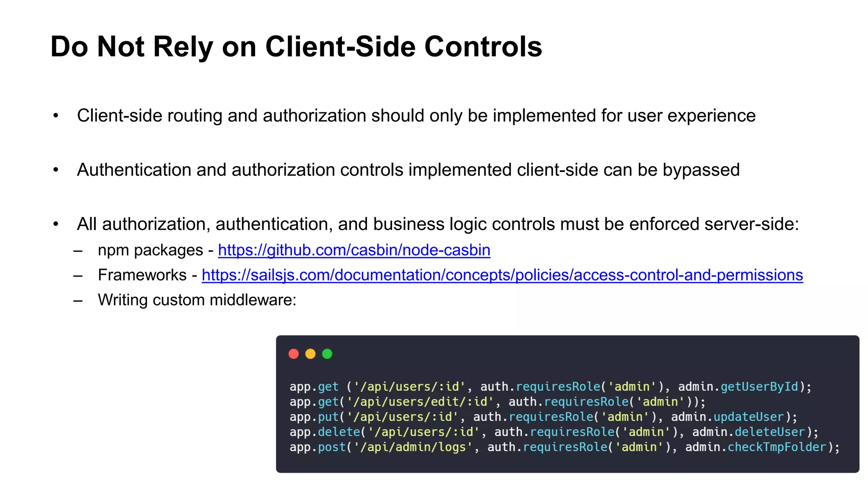Click the 'Frameworks -' label
This screenshot has height=488, width=868.
pyautogui.click(x=147, y=275)
